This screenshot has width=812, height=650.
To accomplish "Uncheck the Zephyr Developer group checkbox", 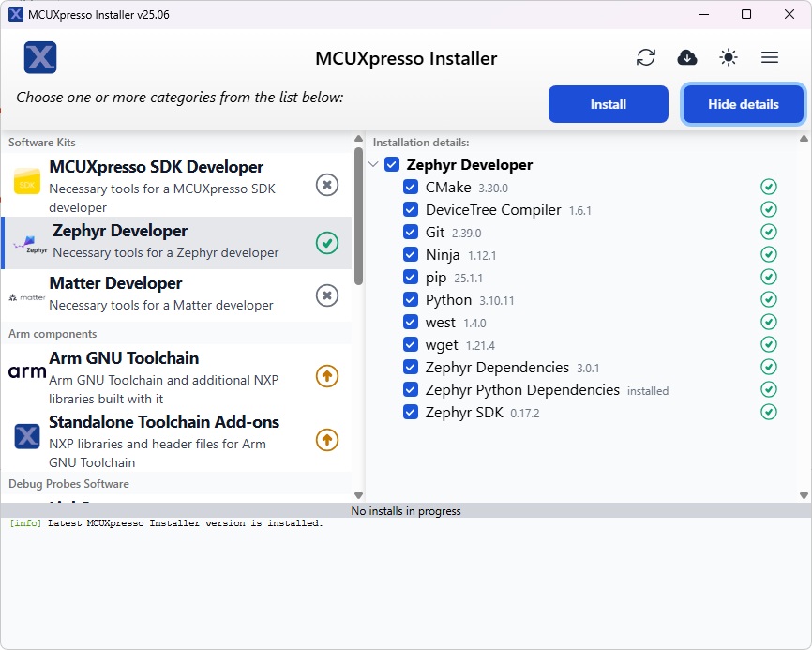I will coord(392,165).
